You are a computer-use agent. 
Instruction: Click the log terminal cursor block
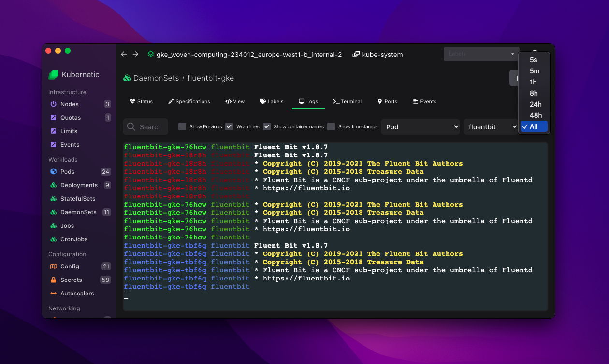pos(126,294)
